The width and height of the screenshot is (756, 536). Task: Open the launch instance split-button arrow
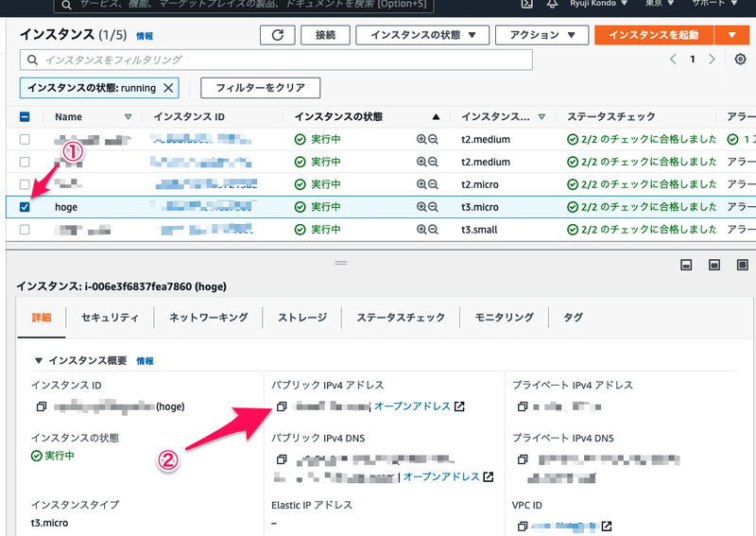(731, 35)
